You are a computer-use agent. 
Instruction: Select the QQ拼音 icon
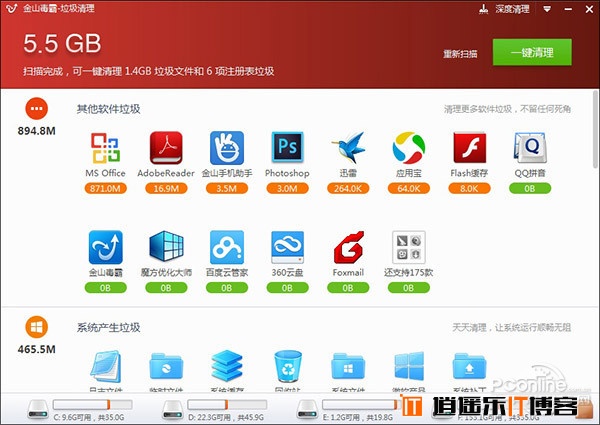530,148
